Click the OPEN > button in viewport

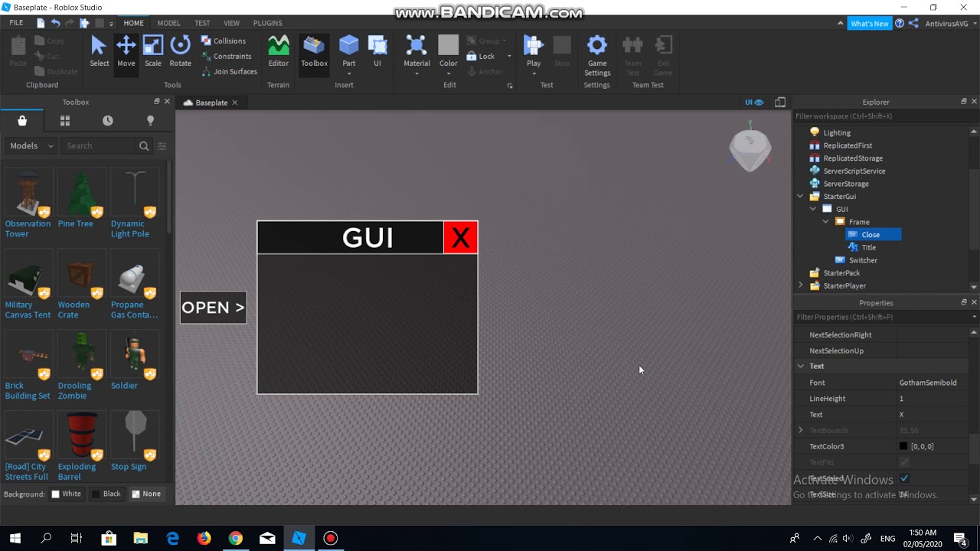point(214,308)
